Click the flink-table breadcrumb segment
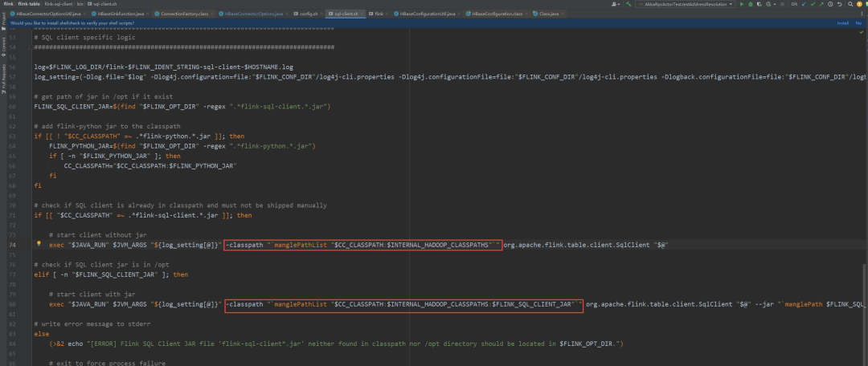Screen dimensions: 868x366 point(29,4)
